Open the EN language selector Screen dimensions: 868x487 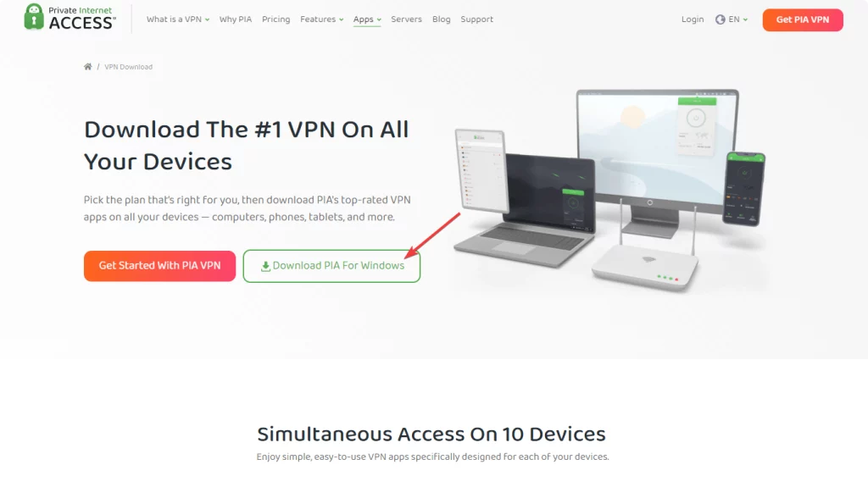pos(732,19)
